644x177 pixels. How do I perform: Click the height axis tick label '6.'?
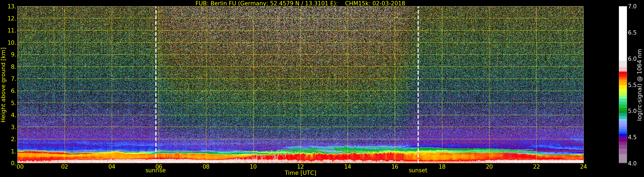tap(13, 91)
